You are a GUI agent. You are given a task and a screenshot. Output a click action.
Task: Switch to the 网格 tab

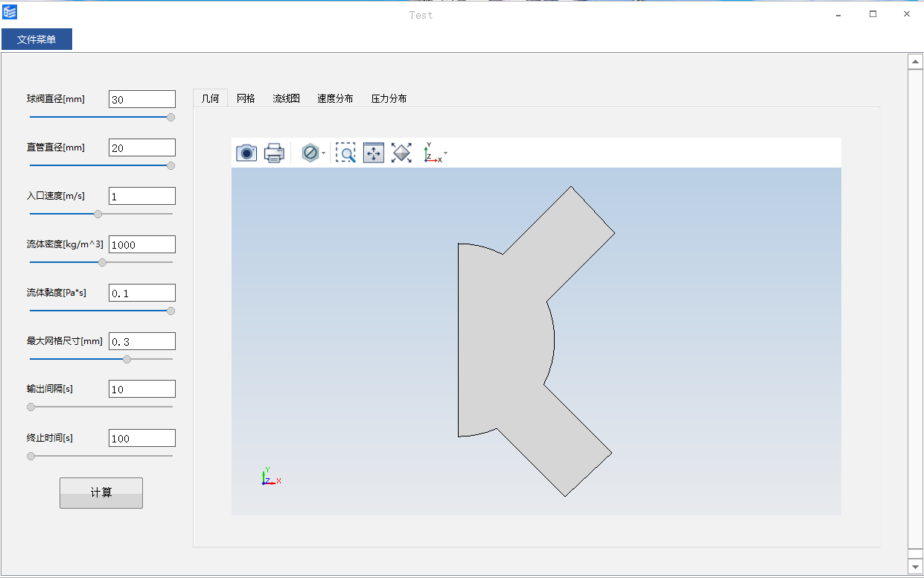click(246, 98)
